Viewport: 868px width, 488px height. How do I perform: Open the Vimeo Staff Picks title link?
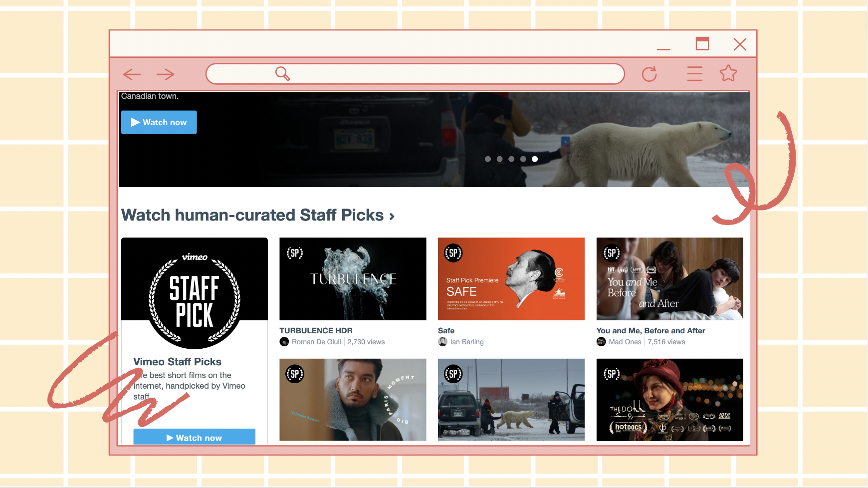(177, 362)
